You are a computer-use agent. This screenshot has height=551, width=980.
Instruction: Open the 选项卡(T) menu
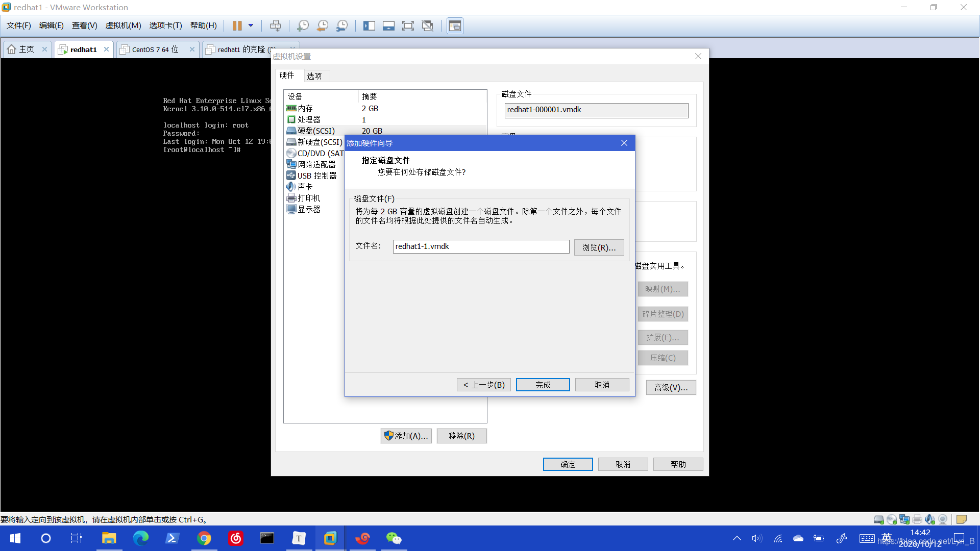click(165, 26)
